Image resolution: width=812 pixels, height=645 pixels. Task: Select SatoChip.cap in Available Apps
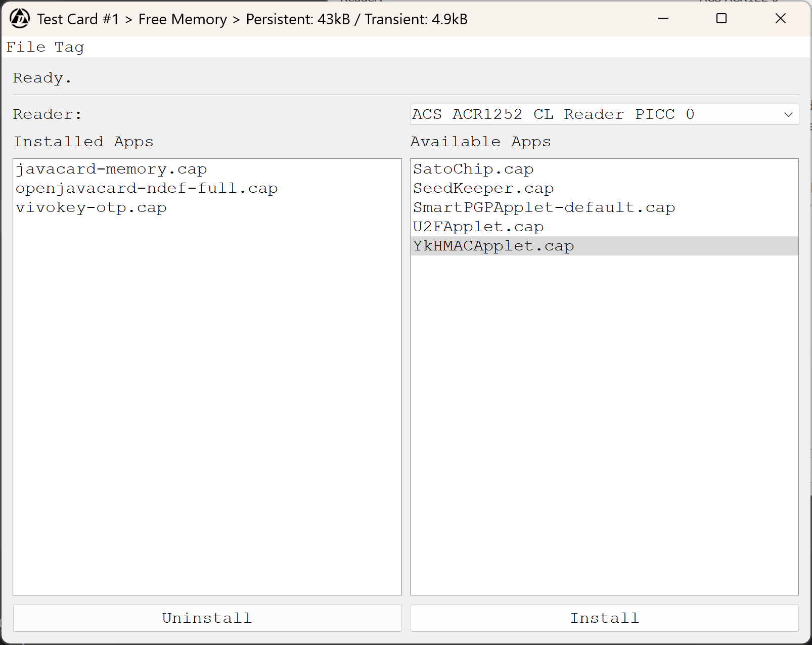(x=604, y=169)
